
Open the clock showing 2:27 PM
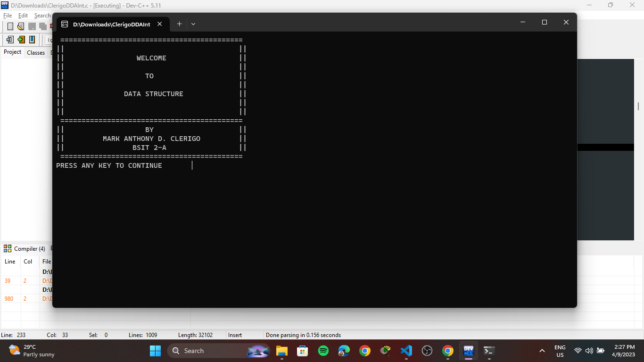tap(625, 351)
